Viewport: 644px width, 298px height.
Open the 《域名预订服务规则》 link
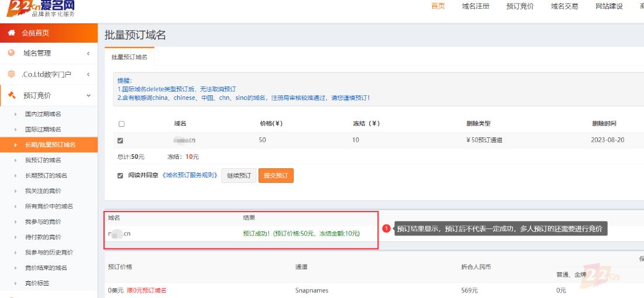point(189,175)
